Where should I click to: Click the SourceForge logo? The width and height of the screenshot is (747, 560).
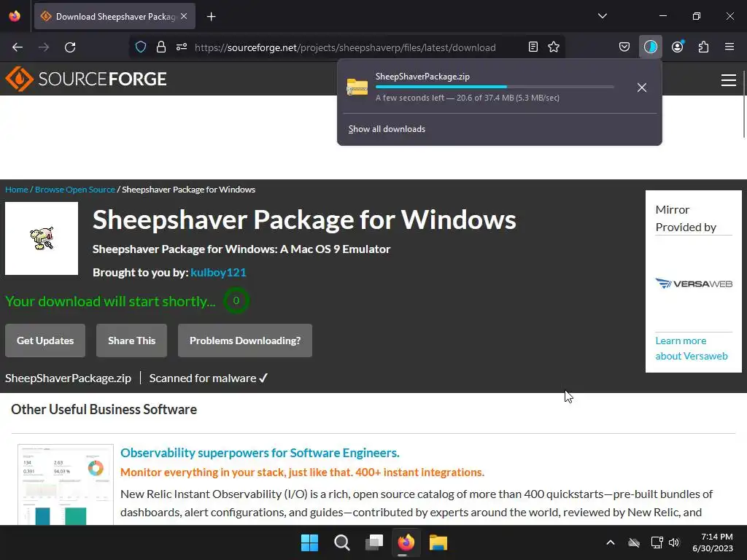tap(86, 79)
